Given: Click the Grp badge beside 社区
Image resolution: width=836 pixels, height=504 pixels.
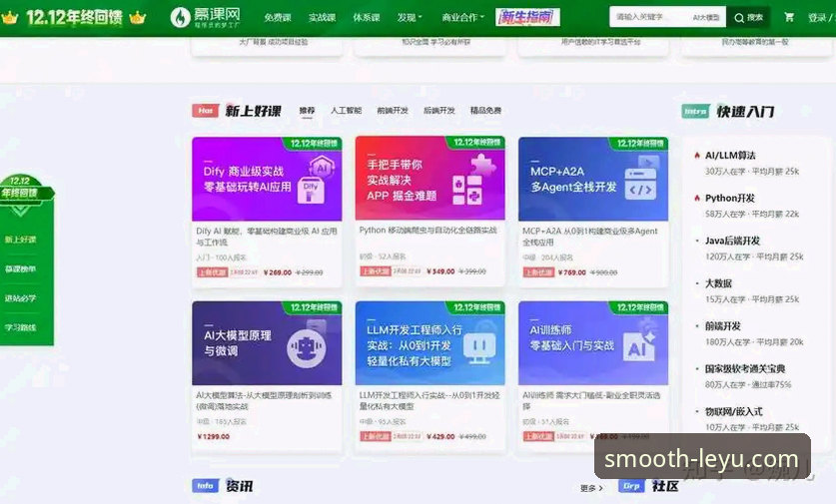Looking at the screenshot, I should pyautogui.click(x=632, y=486).
